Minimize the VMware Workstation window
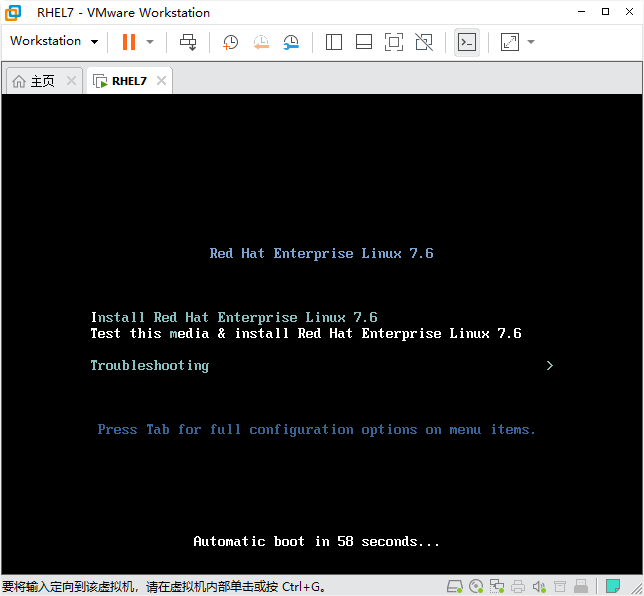 (x=582, y=12)
